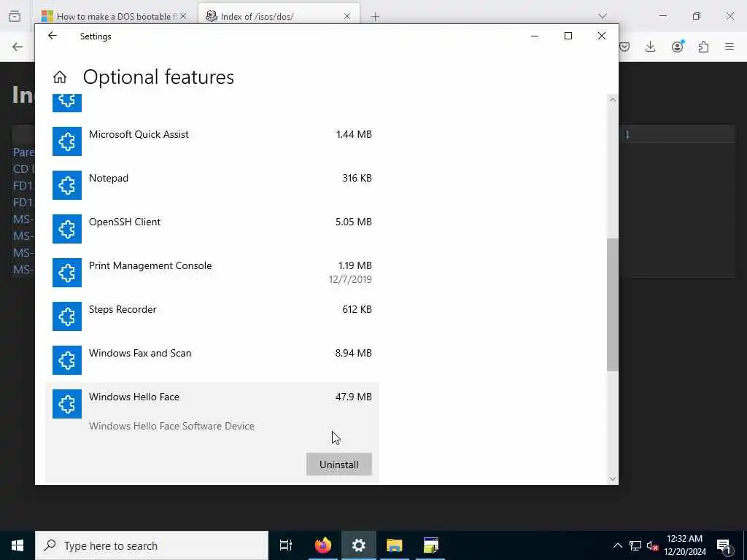The height and width of the screenshot is (560, 747).
Task: Click the scrollbar up arrow in Settings
Action: 613,99
